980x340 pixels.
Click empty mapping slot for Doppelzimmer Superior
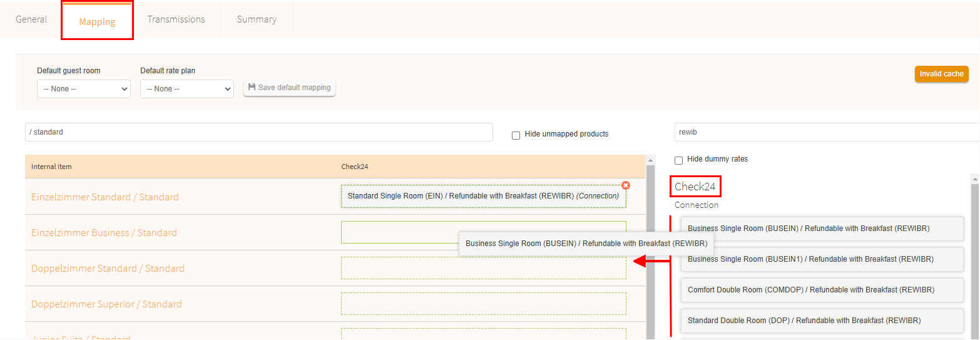tap(483, 304)
